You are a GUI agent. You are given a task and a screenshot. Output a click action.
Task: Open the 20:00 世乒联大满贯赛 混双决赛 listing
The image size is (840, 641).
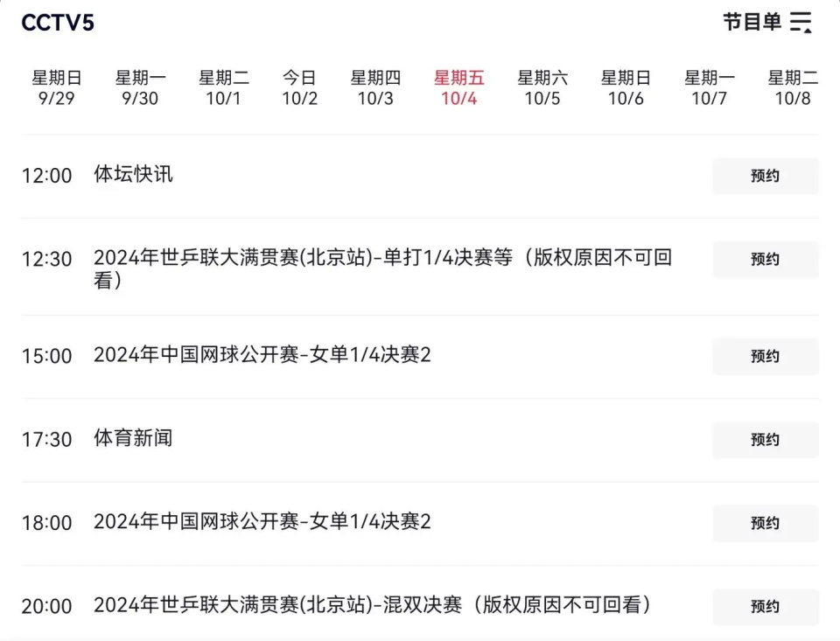point(372,605)
